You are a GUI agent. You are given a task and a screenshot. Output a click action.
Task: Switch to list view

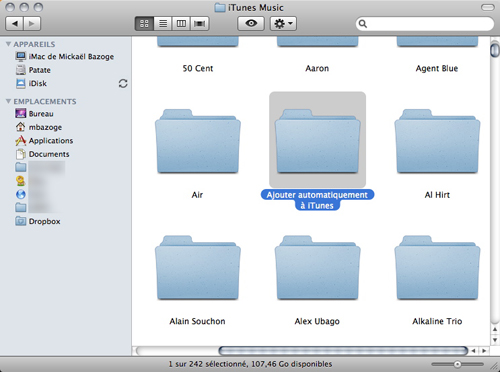click(163, 23)
